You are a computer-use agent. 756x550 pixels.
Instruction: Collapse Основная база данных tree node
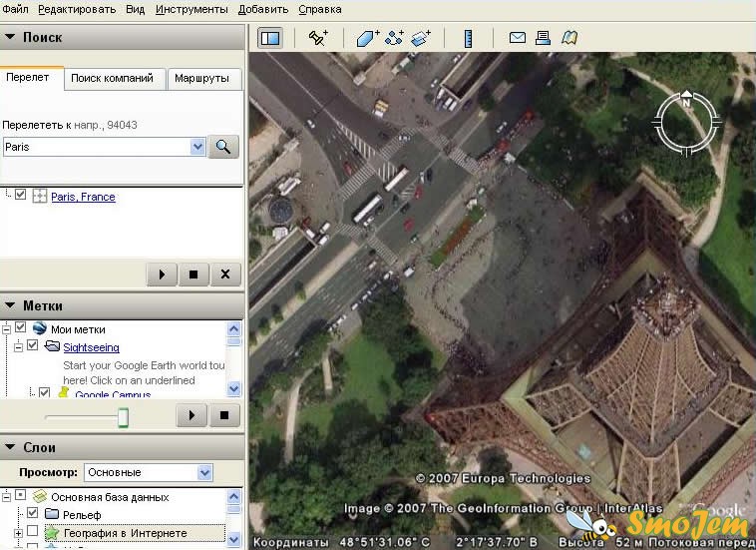pos(6,497)
